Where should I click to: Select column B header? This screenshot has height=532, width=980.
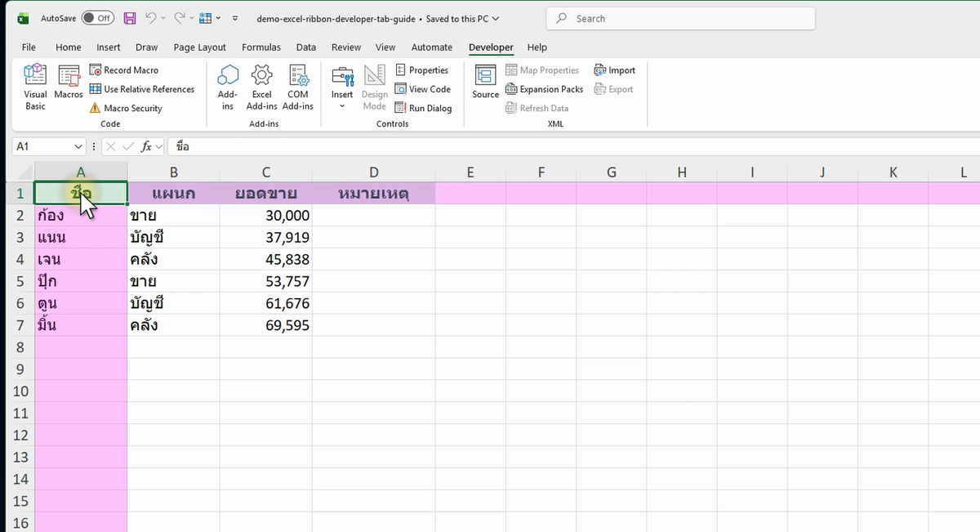(174, 172)
